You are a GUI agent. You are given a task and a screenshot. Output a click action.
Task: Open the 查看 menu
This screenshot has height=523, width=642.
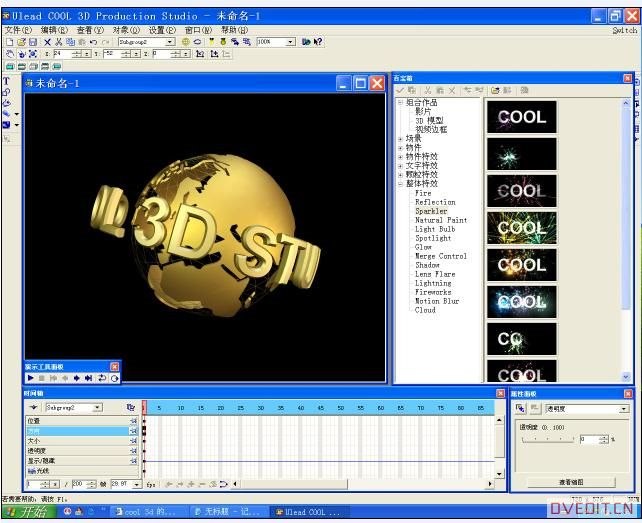90,30
